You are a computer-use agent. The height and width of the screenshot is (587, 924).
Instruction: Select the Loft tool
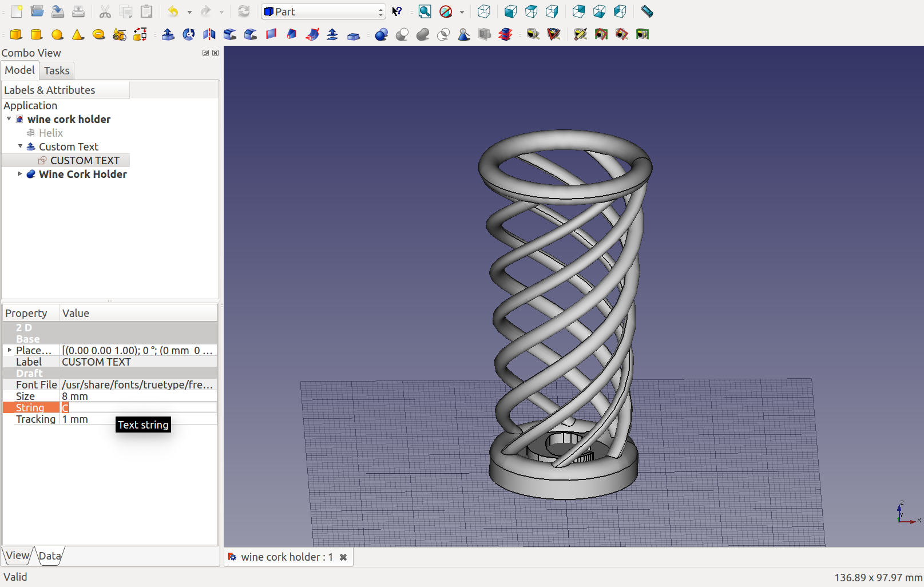292,34
